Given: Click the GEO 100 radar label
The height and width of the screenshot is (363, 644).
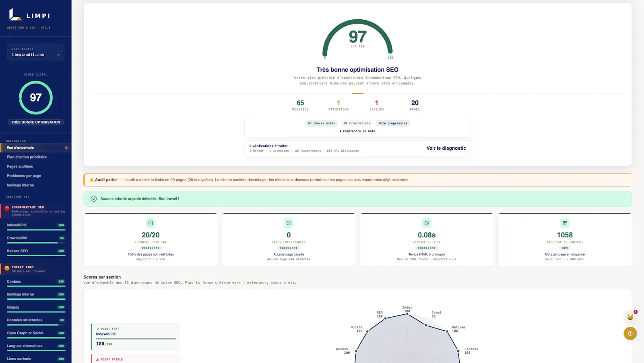Looking at the screenshot, I should (x=380, y=314).
